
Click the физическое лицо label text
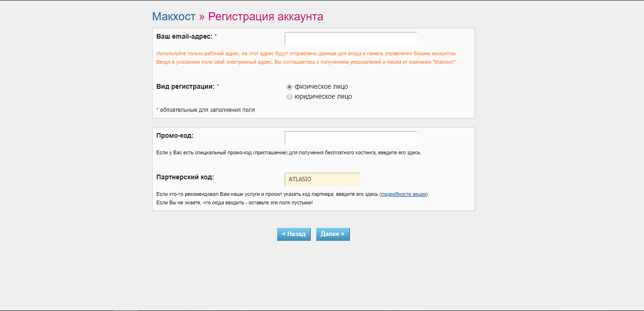321,87
